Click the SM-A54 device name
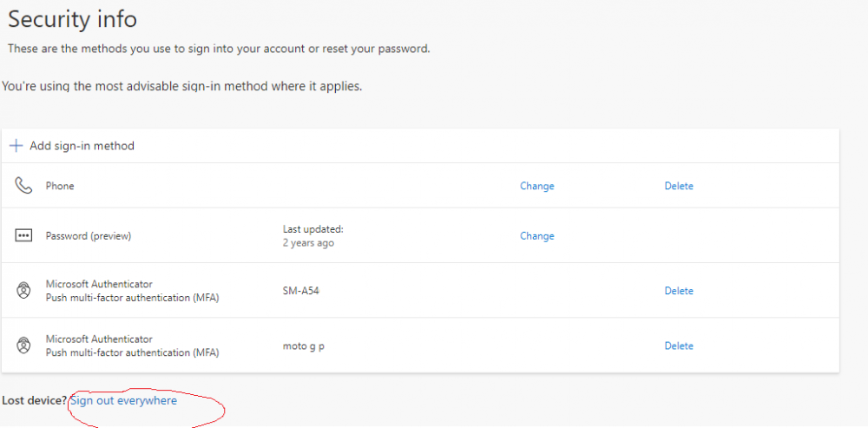The image size is (868, 428). point(300,291)
